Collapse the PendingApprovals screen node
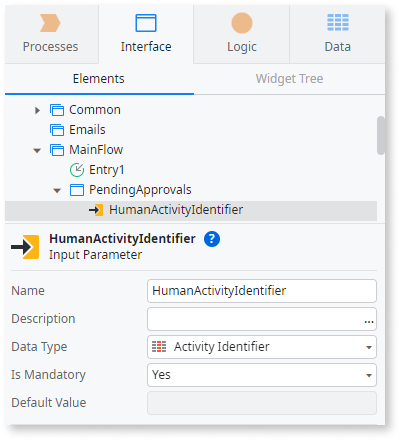Screen dimensions: 400x440 [x=57, y=190]
